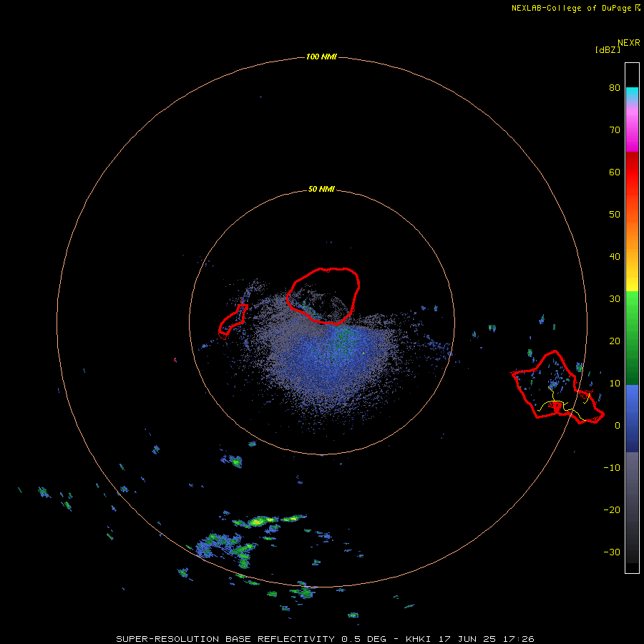The height and width of the screenshot is (644, 644).
Task: Click the blue segment of the color bar
Action: pos(632,418)
